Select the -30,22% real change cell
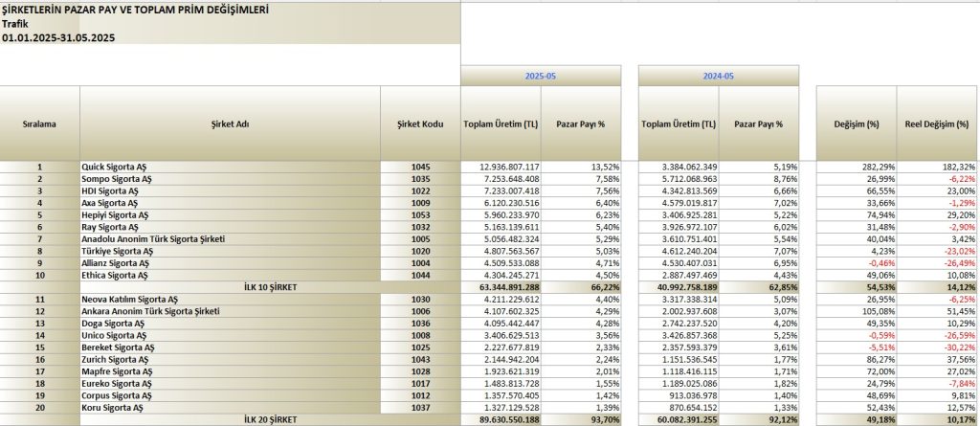This screenshot has height=426, width=980. pyautogui.click(x=937, y=348)
